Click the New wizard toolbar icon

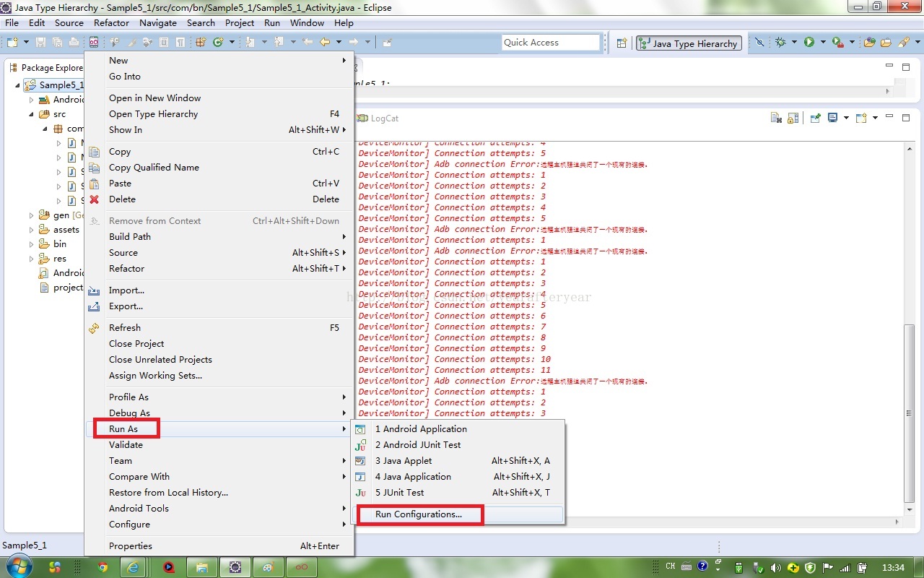[12, 43]
